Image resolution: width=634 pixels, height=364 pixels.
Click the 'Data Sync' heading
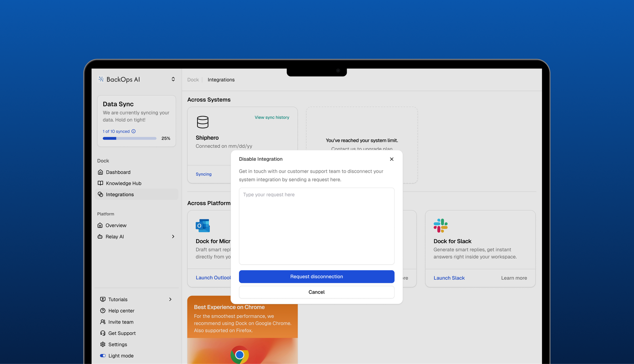(118, 104)
